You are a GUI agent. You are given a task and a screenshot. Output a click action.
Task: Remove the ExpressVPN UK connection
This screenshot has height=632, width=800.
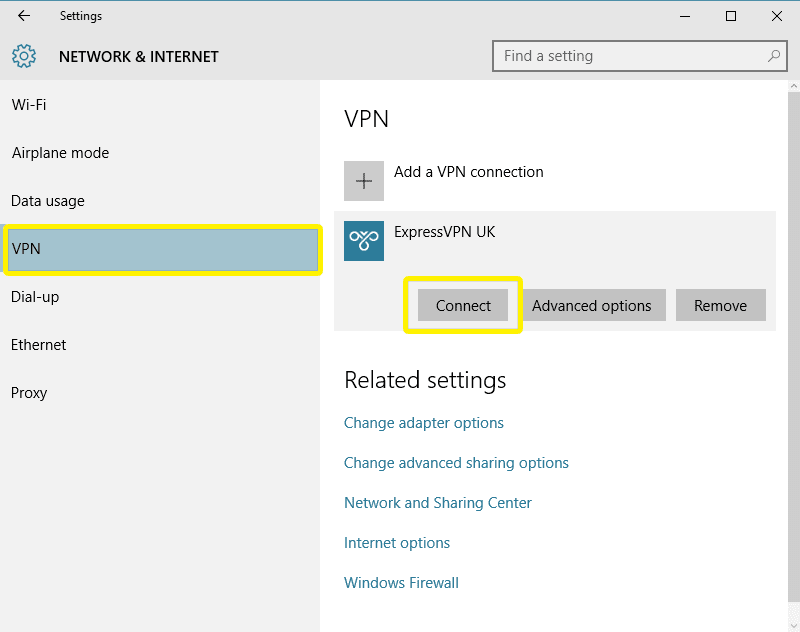click(x=720, y=306)
